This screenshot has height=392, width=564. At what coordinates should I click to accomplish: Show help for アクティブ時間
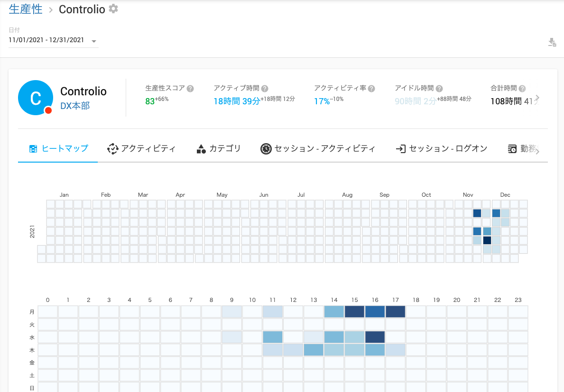coord(265,89)
